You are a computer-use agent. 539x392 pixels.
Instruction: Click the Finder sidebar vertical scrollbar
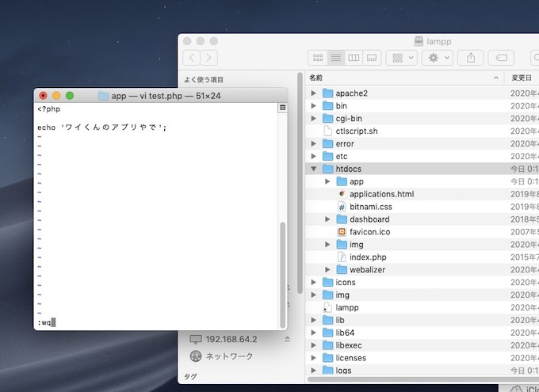[300, 183]
